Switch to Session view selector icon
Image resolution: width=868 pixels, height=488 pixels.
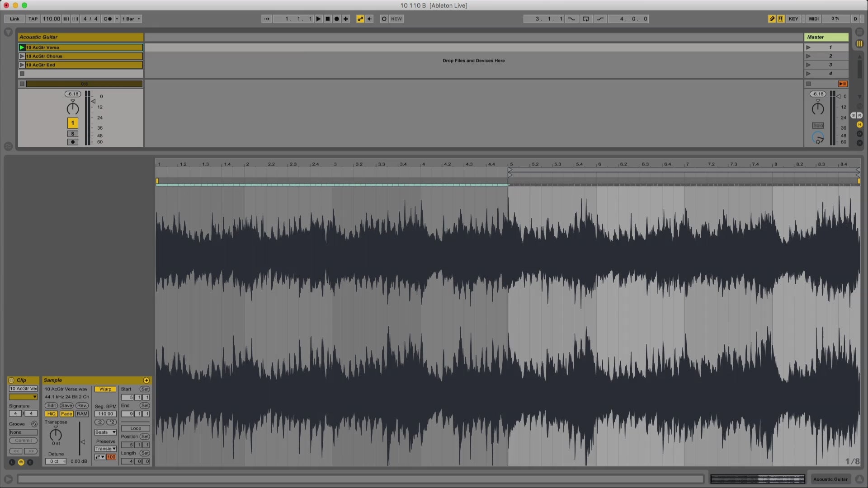(x=859, y=44)
